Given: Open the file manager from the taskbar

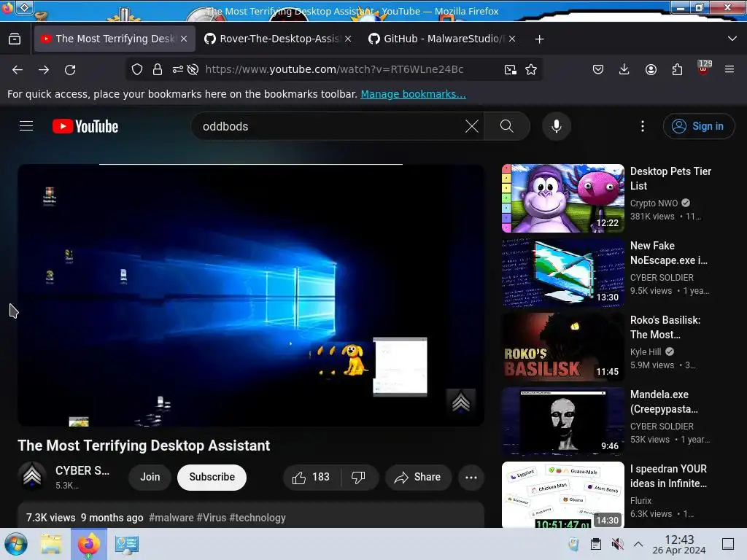Looking at the screenshot, I should [51, 544].
